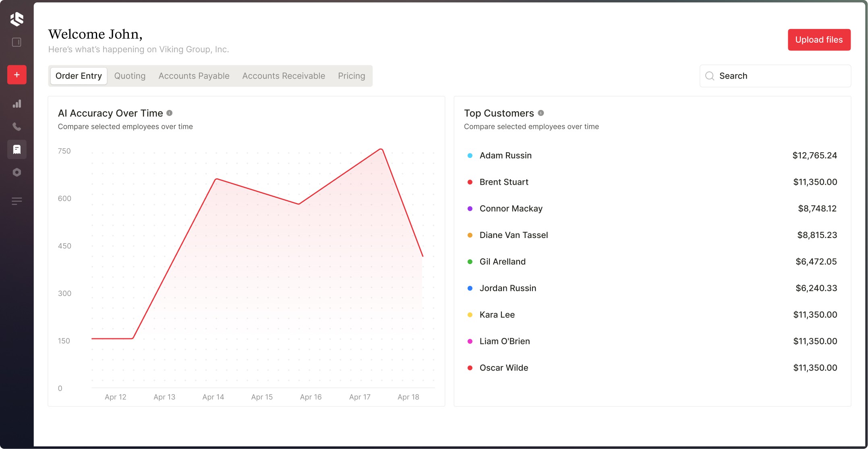Screen dimensions: 868x449
Task: Toggle the sidebar panel icon
Action: 17,42
